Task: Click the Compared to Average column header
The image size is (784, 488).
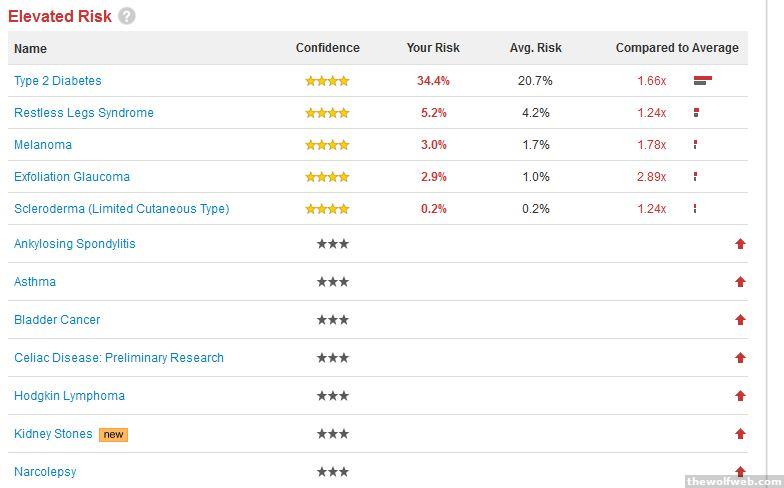Action: 677,48
